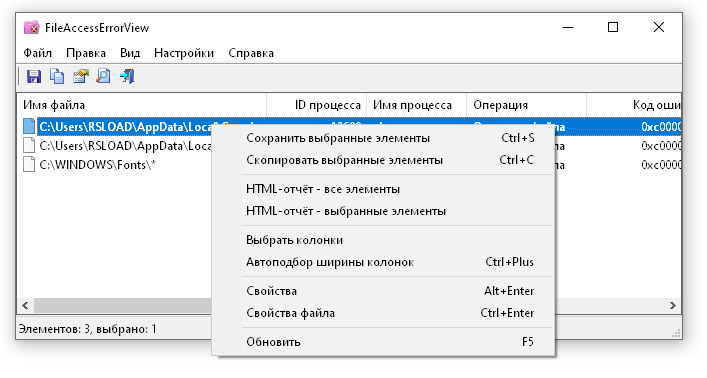Open the Вид menu
Viewport: 707px width, 378px height.
tap(130, 53)
